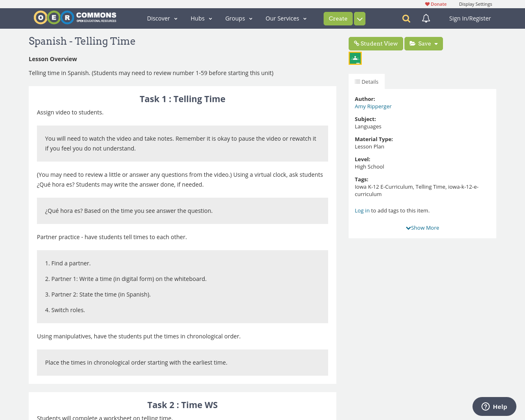525x420 pixels.
Task: Click the Create button
Action: (338, 18)
